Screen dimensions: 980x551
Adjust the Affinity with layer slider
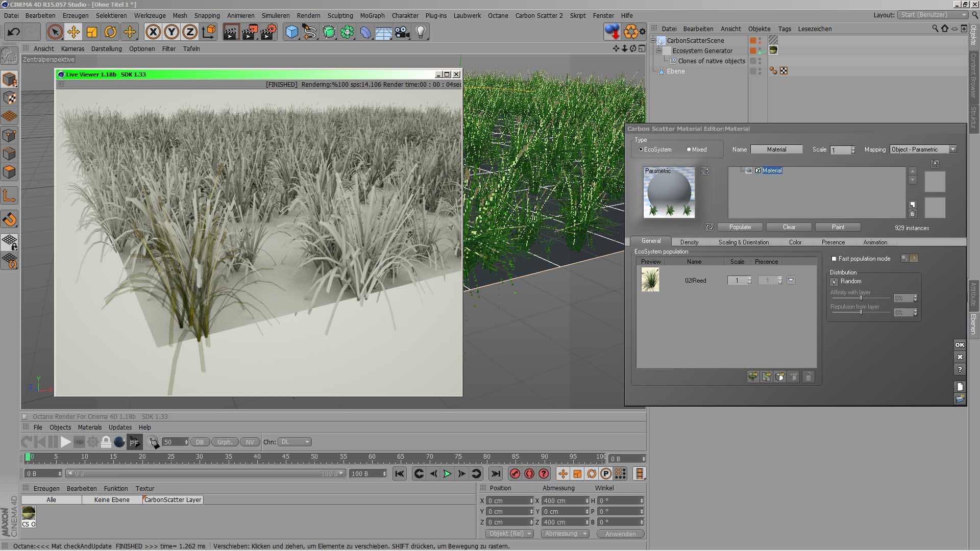click(861, 298)
